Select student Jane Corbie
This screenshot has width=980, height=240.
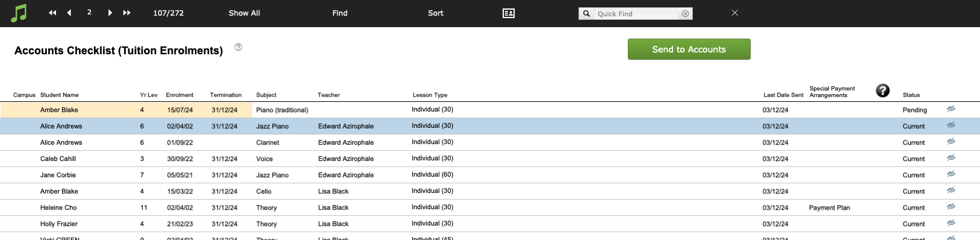pyautogui.click(x=58, y=175)
